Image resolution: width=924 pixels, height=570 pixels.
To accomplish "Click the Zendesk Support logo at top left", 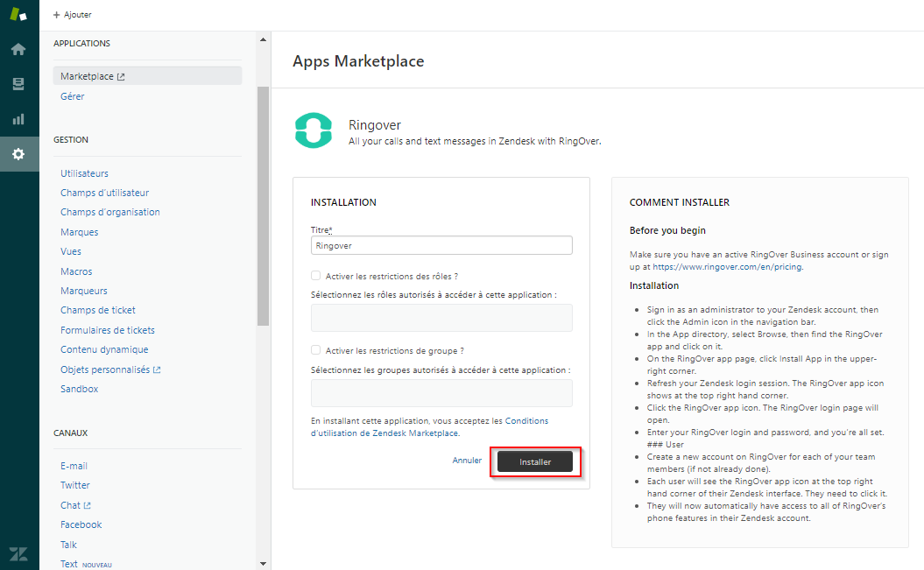I will click(18, 14).
